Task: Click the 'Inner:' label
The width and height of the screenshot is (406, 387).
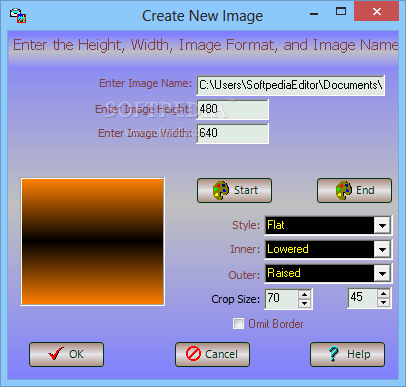Action: click(245, 249)
